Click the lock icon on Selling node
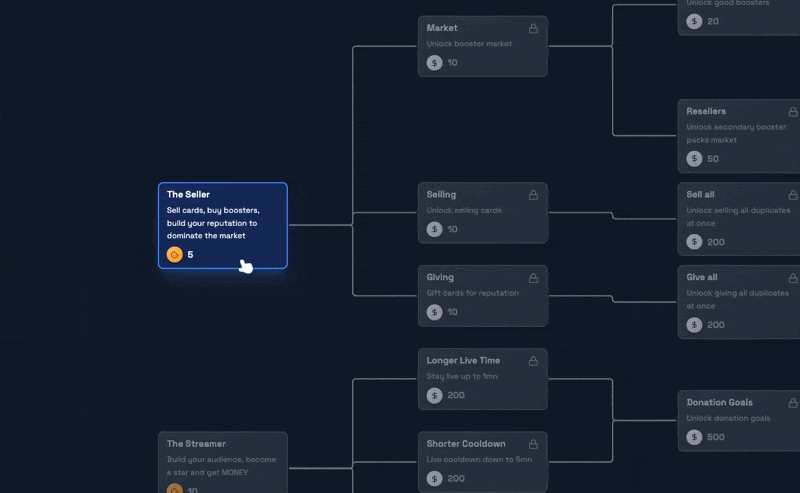This screenshot has height=493, width=800. (x=533, y=195)
